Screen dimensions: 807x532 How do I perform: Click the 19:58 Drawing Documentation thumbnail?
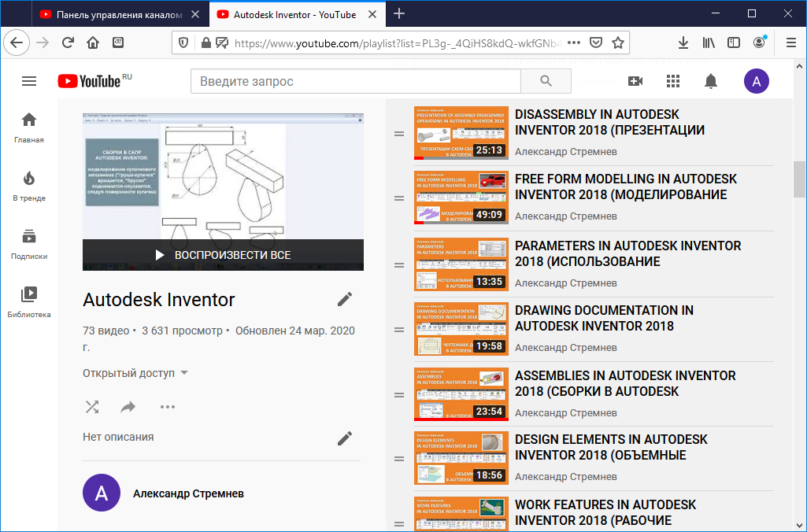[461, 329]
